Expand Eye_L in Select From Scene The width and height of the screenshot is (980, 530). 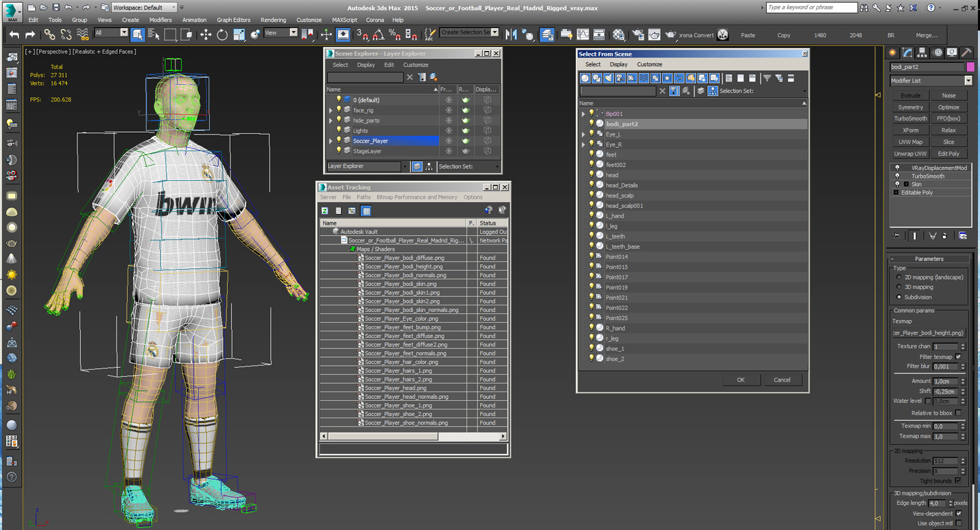583,134
